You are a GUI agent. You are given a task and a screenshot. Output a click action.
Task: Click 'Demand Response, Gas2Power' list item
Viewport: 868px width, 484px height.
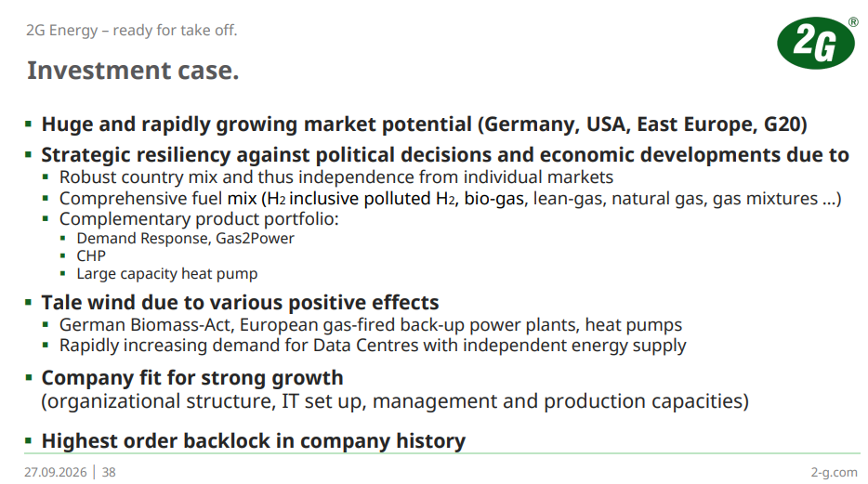point(186,239)
